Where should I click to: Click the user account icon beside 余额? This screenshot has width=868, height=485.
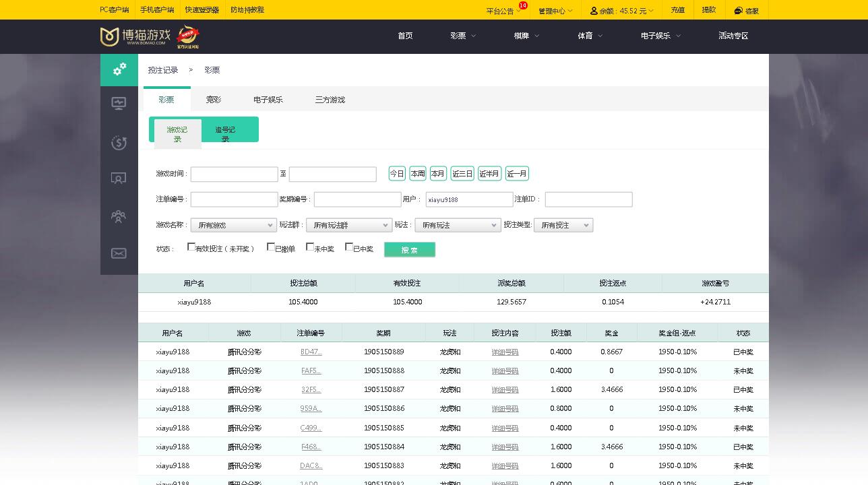coord(593,10)
